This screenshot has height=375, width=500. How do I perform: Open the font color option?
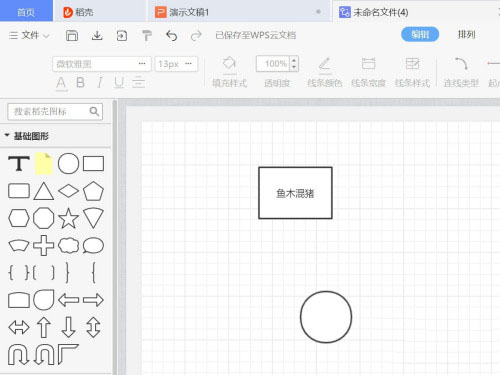coord(61,83)
